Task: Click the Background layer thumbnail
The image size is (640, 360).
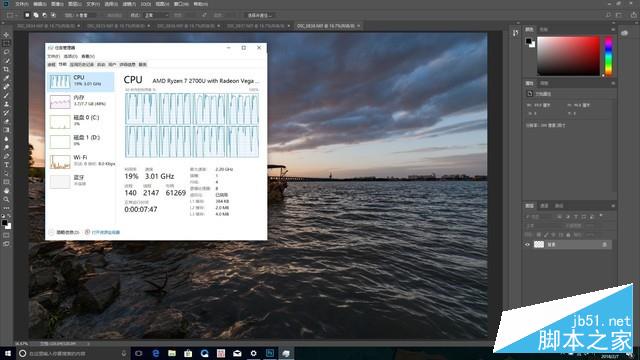Action: (539, 244)
